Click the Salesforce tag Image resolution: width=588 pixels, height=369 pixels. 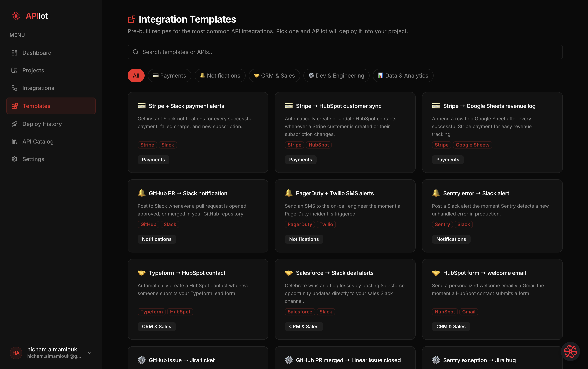coord(300,312)
